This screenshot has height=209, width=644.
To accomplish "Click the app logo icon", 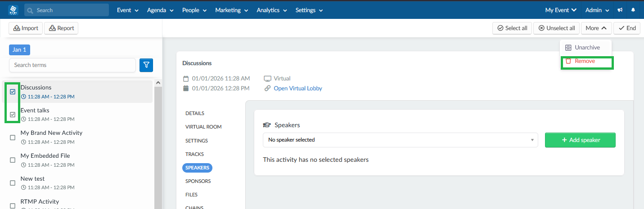I will [x=13, y=10].
